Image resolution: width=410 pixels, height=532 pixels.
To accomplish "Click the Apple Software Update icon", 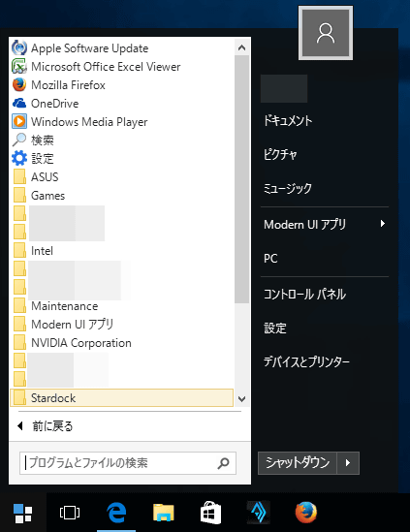I will 19,47.
